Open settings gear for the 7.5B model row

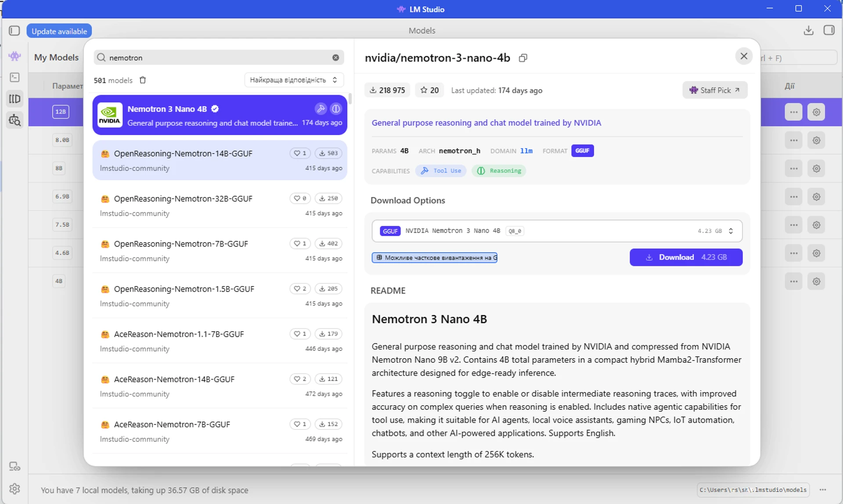tap(816, 225)
